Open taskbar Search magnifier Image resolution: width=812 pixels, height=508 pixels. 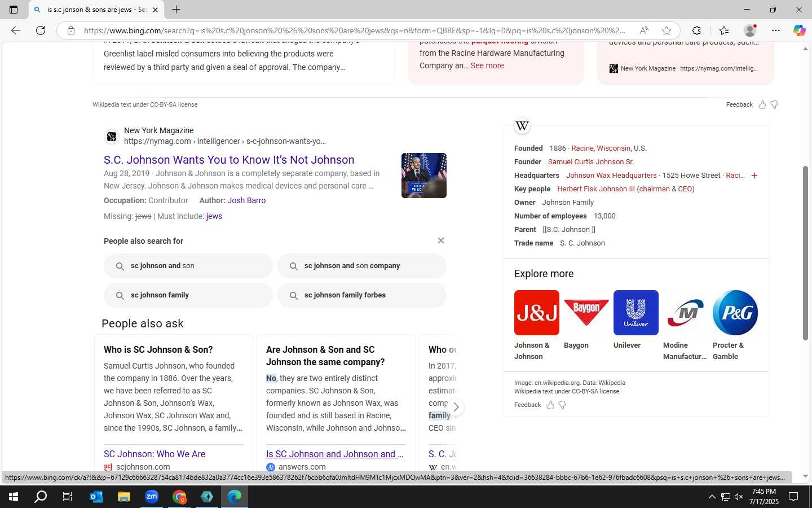(x=41, y=497)
